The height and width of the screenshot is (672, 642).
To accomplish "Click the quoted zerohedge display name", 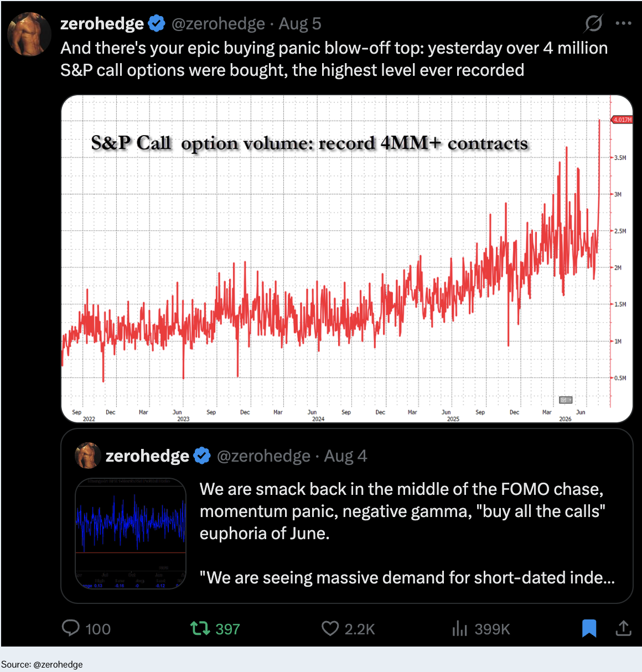I will click(147, 456).
